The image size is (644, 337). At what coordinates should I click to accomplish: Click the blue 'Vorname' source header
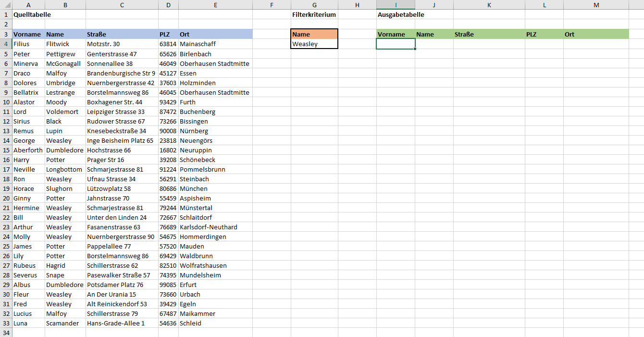(x=29, y=34)
